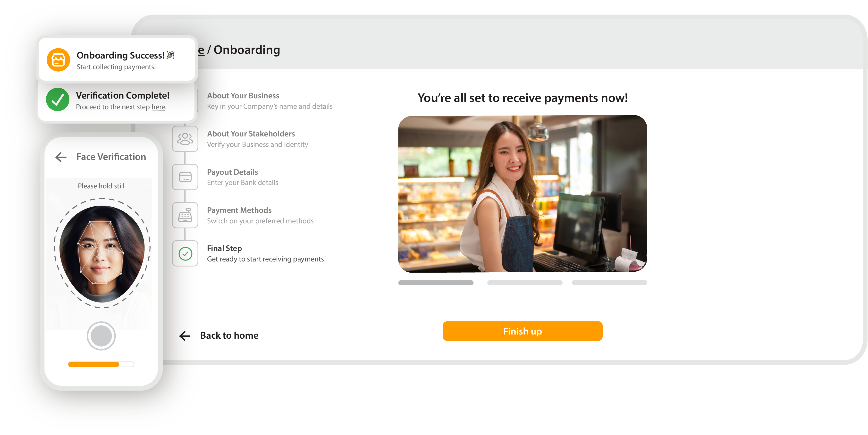This screenshot has height=435, width=868.
Task: Click the Finish up button
Action: [522, 331]
